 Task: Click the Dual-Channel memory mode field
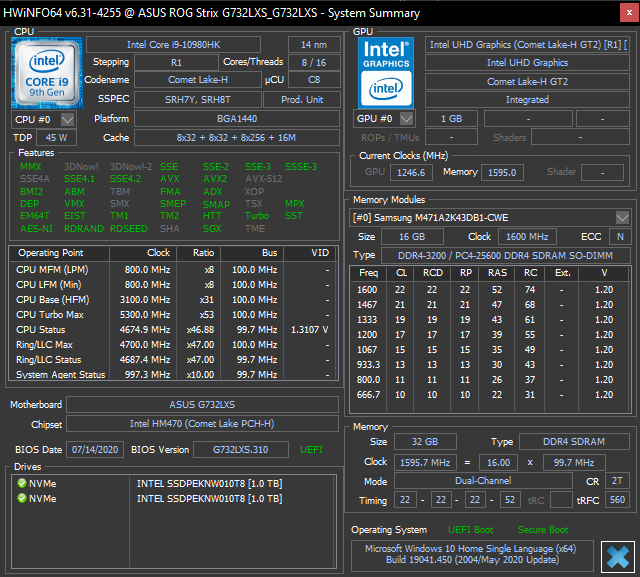(x=482, y=480)
